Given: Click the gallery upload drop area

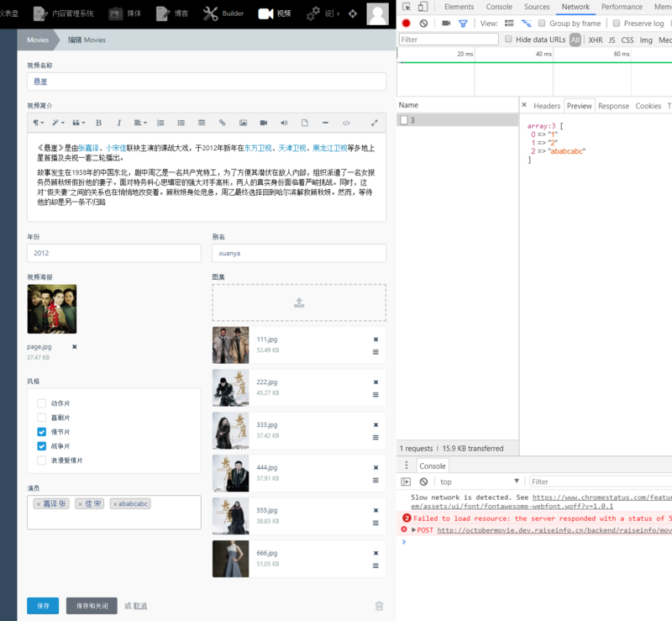Looking at the screenshot, I should click(x=299, y=303).
